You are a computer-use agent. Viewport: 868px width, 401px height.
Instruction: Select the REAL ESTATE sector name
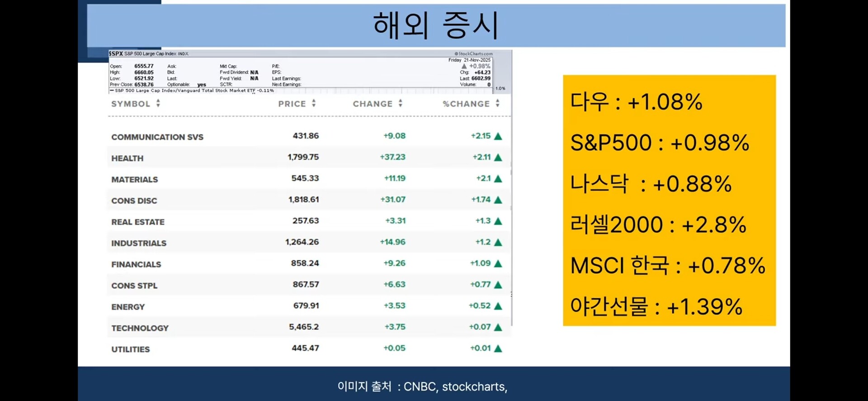pyautogui.click(x=138, y=222)
